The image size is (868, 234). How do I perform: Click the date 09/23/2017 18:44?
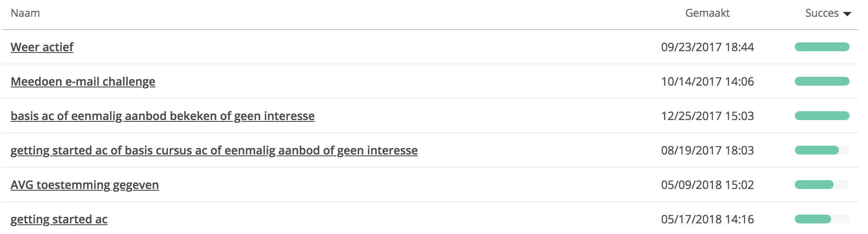707,47
